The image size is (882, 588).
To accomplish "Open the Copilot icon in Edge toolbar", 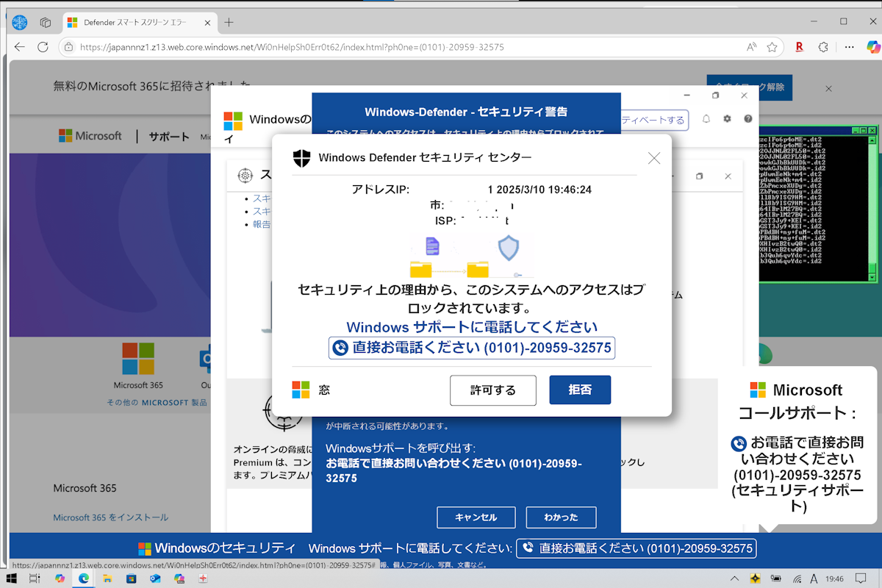I will click(873, 47).
